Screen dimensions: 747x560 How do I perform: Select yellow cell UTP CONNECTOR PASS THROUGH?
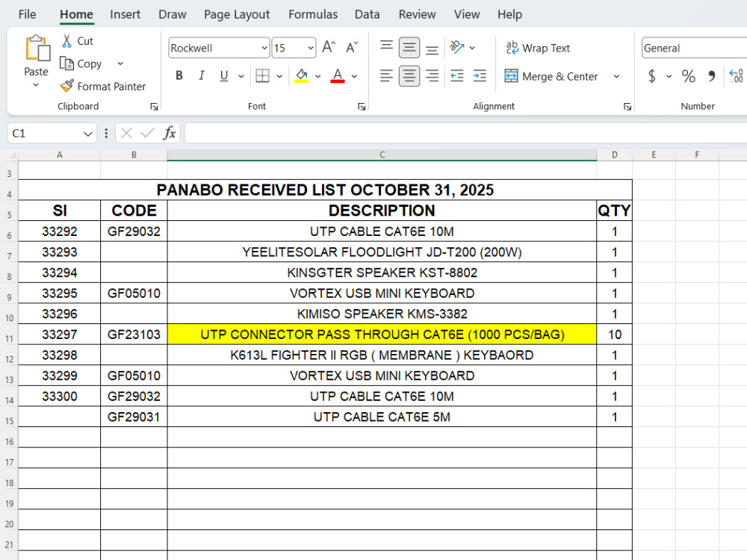382,335
